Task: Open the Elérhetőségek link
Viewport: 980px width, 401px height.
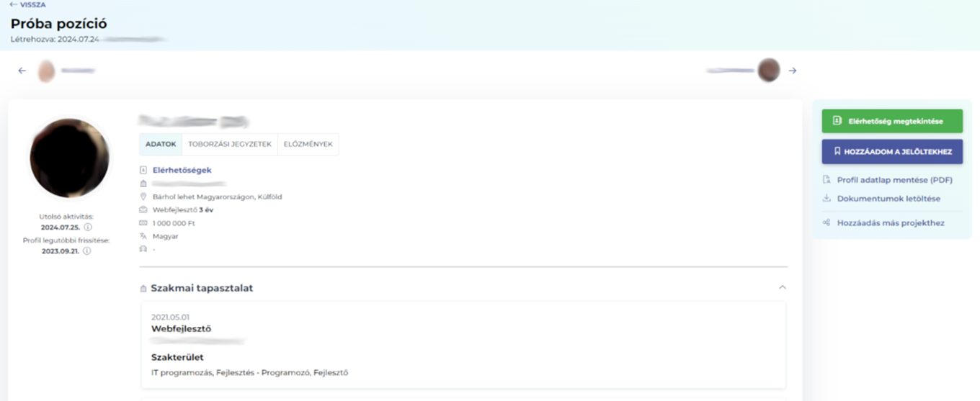Action: click(182, 170)
